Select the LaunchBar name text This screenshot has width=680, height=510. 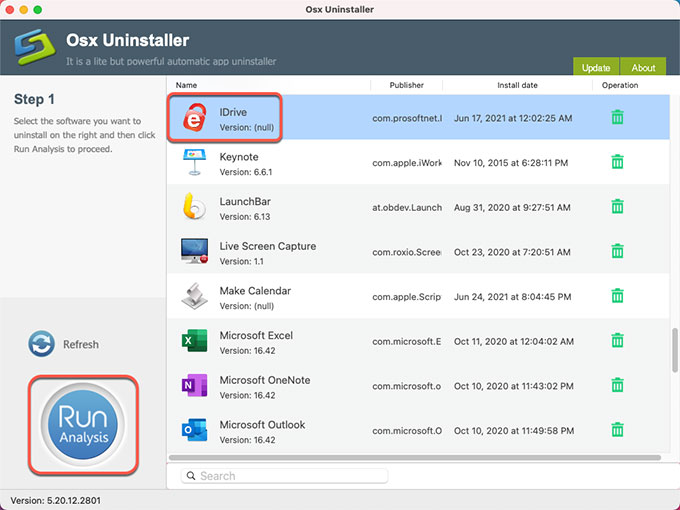point(245,201)
